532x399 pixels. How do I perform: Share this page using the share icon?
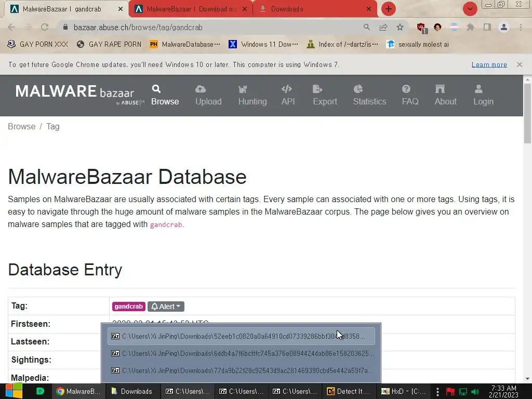[x=383, y=27]
